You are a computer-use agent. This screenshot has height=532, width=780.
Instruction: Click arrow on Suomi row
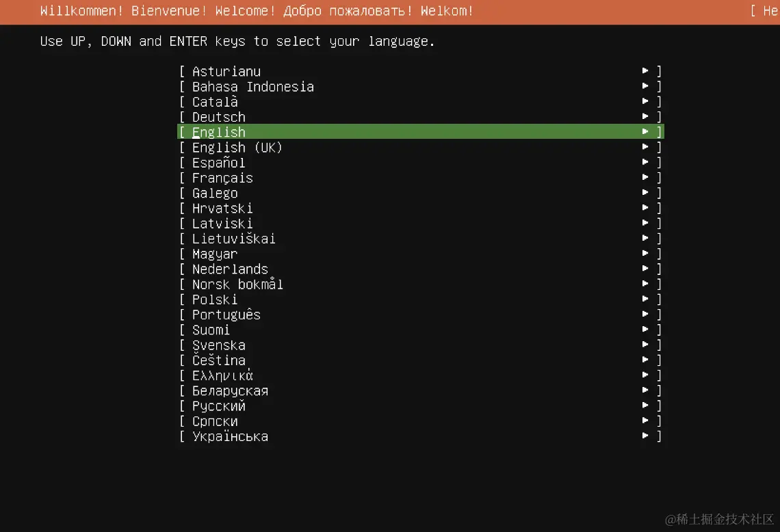[645, 329]
